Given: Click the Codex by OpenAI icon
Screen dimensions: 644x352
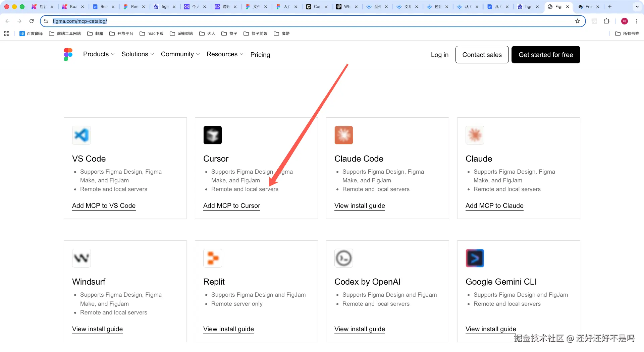Looking at the screenshot, I should click(344, 258).
